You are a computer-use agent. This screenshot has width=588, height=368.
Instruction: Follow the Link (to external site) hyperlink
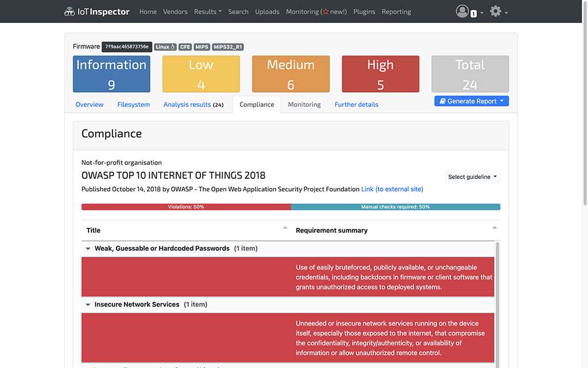point(392,189)
